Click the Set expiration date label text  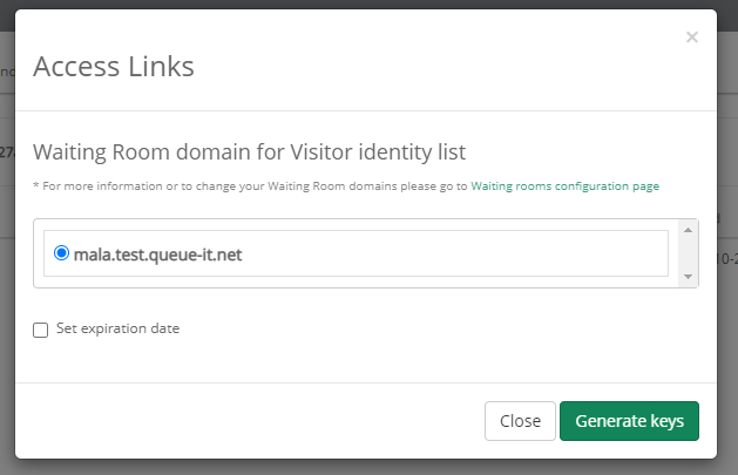click(118, 329)
